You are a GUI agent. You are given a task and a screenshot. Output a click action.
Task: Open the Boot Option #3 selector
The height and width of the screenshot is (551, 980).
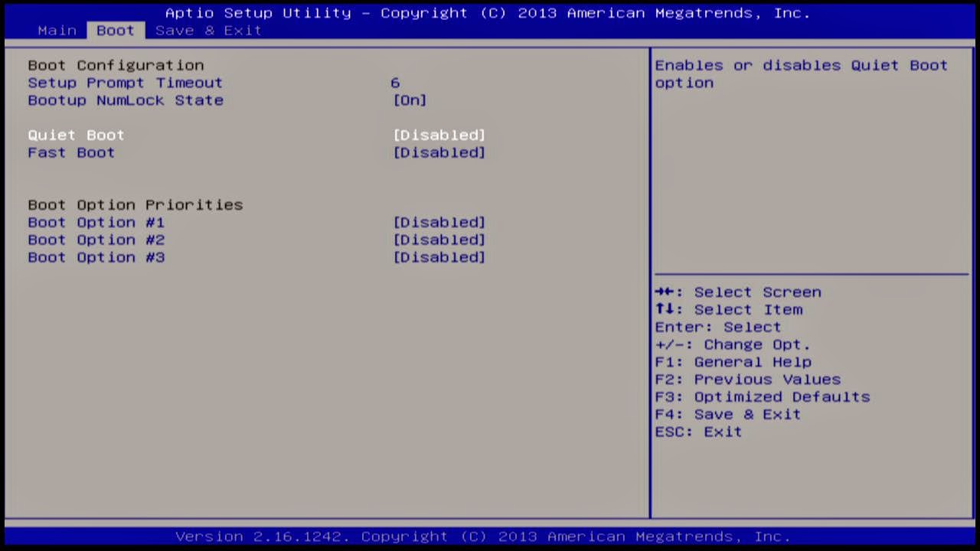[x=439, y=257]
